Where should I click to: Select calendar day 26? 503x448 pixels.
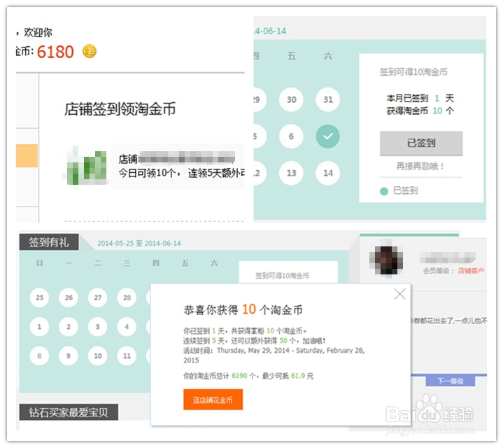click(x=69, y=297)
